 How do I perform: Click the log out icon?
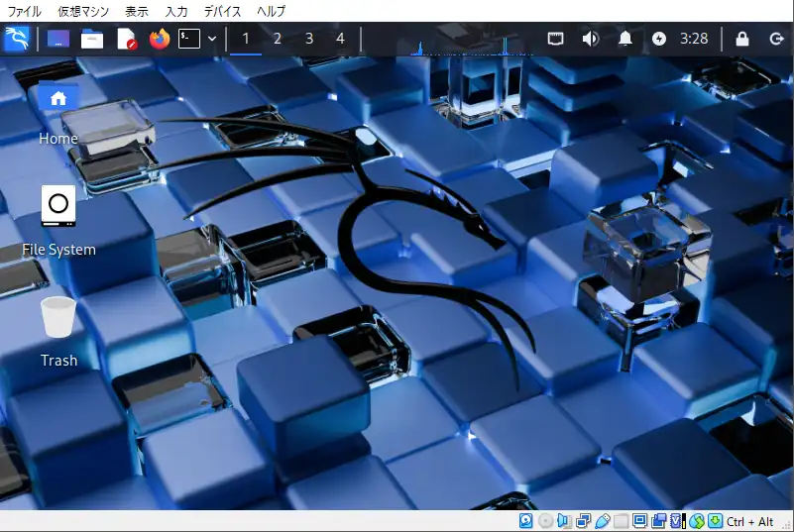pyautogui.click(x=776, y=39)
